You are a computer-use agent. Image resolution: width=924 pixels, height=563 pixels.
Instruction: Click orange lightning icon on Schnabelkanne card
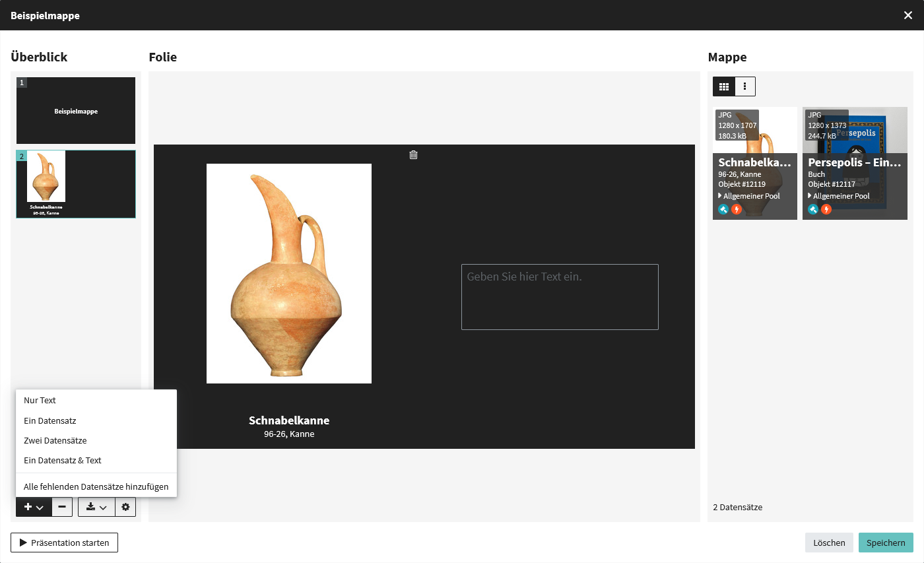[737, 209]
